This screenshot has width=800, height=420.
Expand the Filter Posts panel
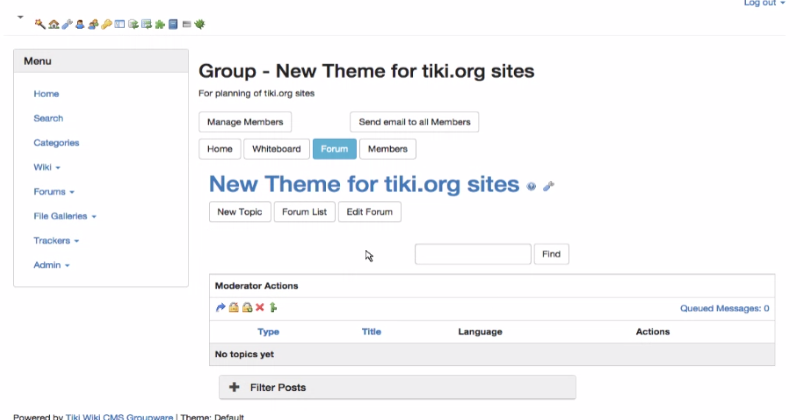pos(397,387)
